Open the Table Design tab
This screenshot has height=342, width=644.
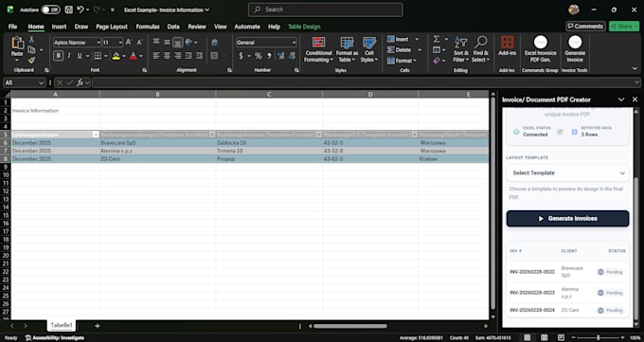click(304, 27)
